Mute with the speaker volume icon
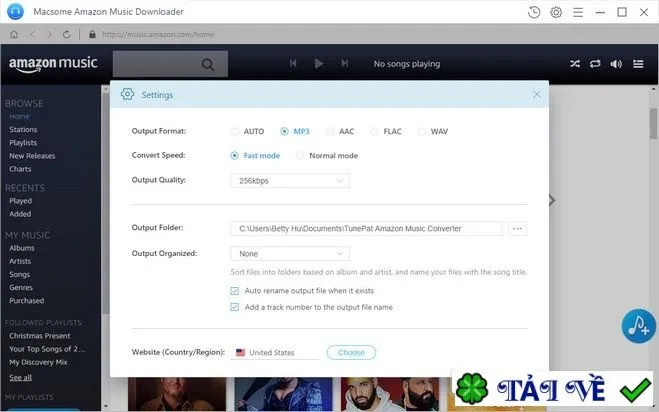Viewport: 659px width, 412px height. coord(616,64)
